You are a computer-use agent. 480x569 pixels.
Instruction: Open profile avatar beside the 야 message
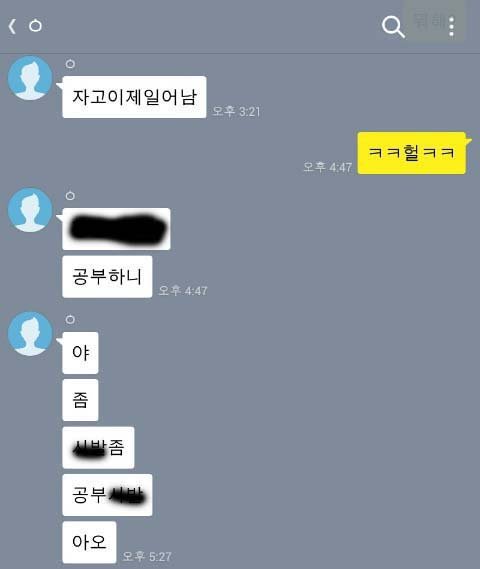[30, 333]
